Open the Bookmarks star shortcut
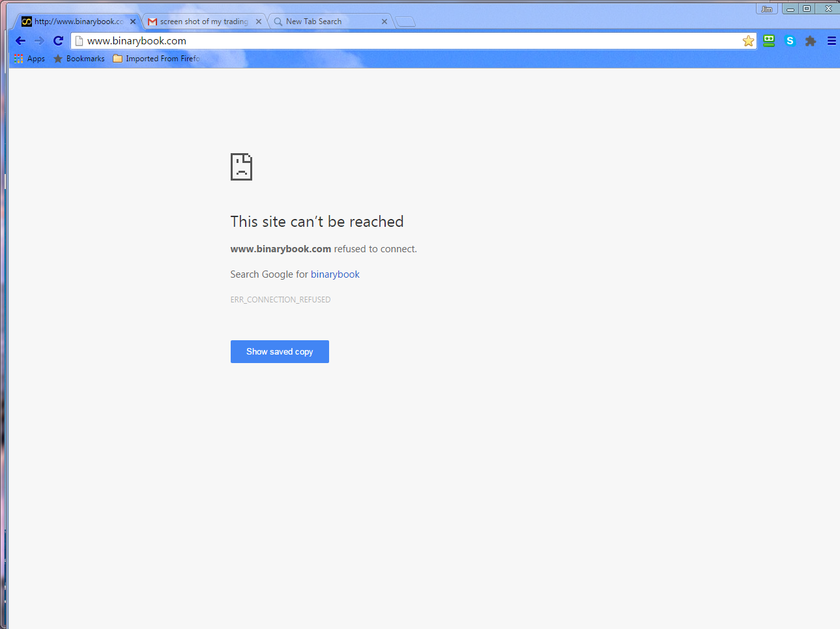The image size is (840, 629). coord(79,59)
